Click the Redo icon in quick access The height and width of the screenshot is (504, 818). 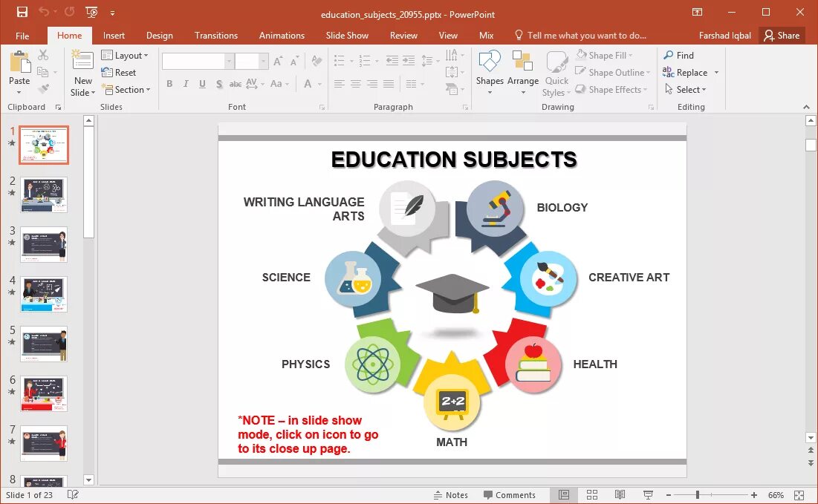click(x=69, y=11)
